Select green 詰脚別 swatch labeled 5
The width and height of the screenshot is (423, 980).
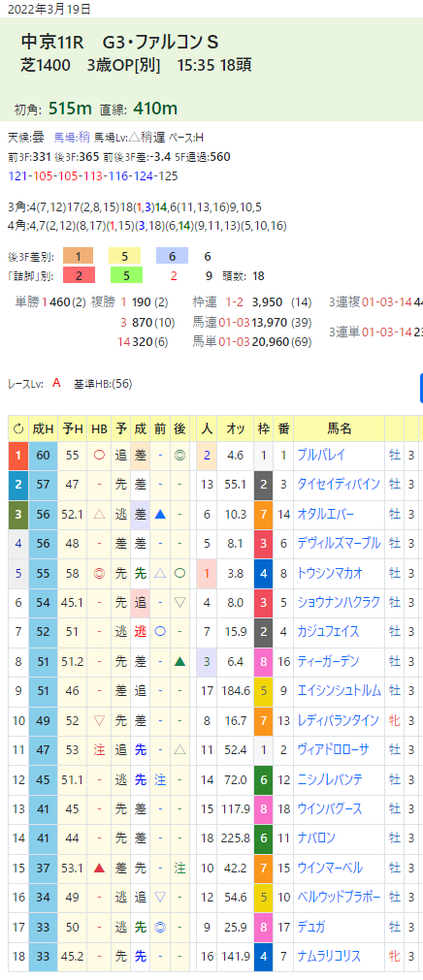pos(124,275)
